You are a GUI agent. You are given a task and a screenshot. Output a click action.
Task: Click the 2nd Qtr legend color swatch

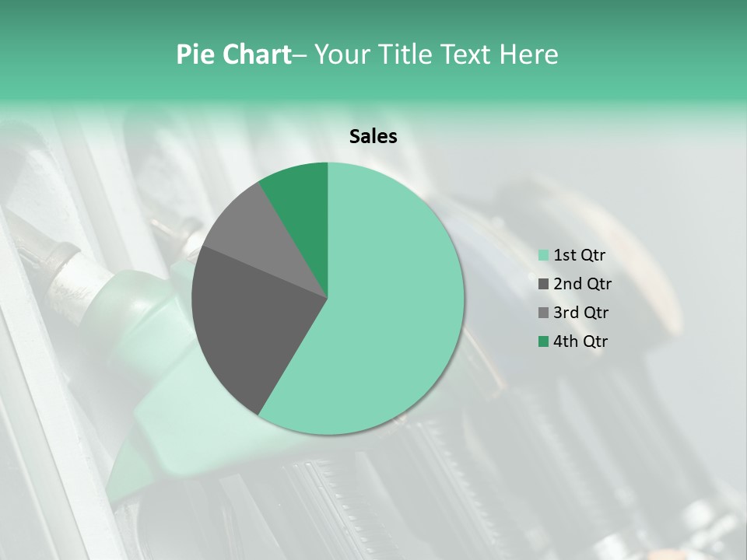544,284
